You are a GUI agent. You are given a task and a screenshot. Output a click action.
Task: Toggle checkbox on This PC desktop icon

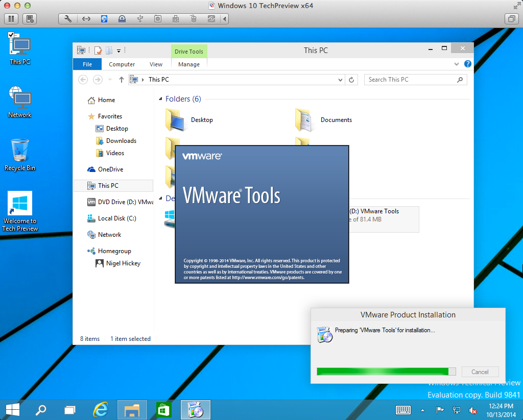tap(11, 35)
